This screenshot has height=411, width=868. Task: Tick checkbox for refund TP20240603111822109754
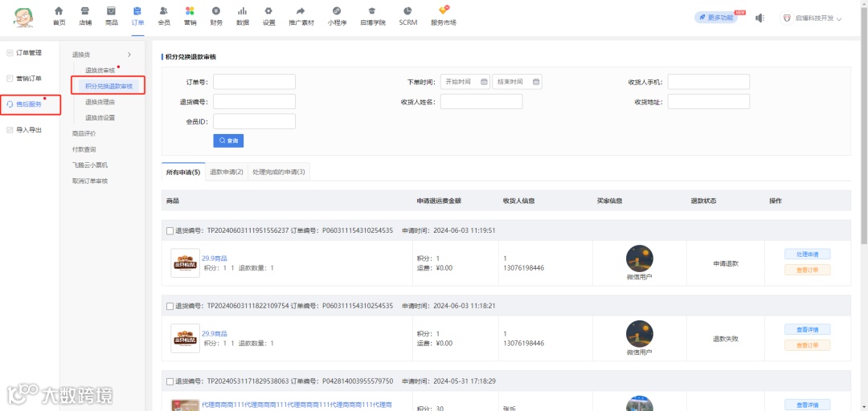pyautogui.click(x=170, y=305)
